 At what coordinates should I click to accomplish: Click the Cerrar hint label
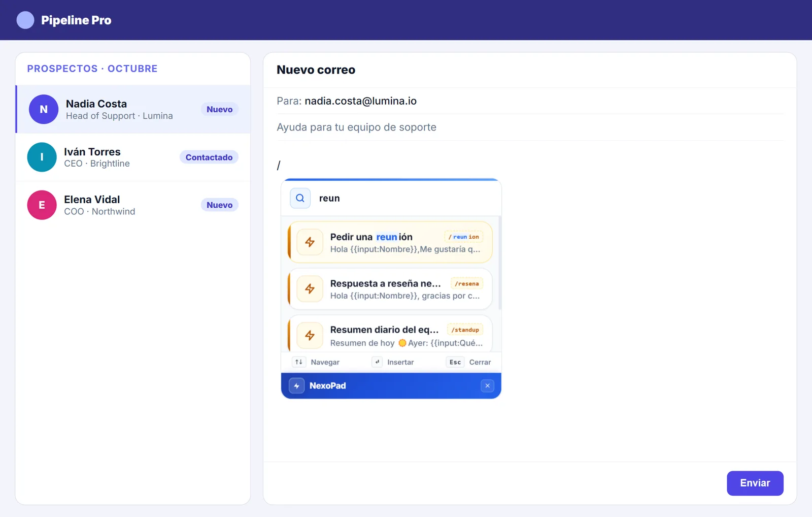[480, 362]
